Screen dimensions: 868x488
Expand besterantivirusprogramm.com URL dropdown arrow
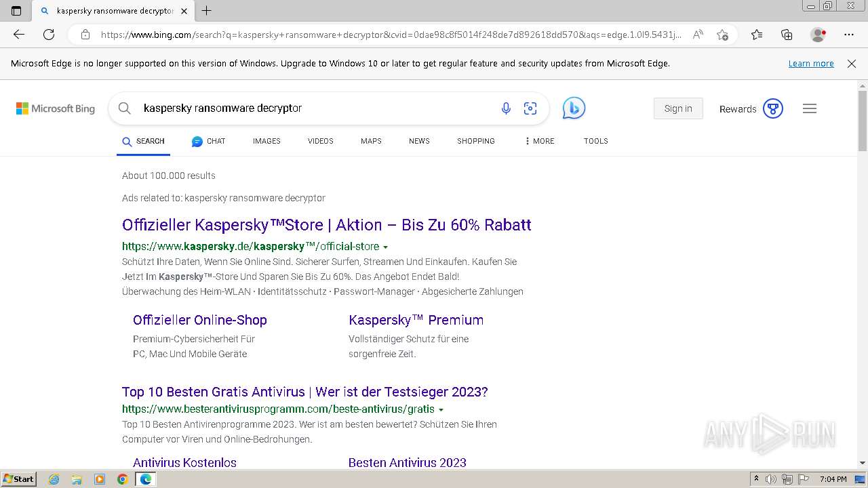click(x=441, y=410)
